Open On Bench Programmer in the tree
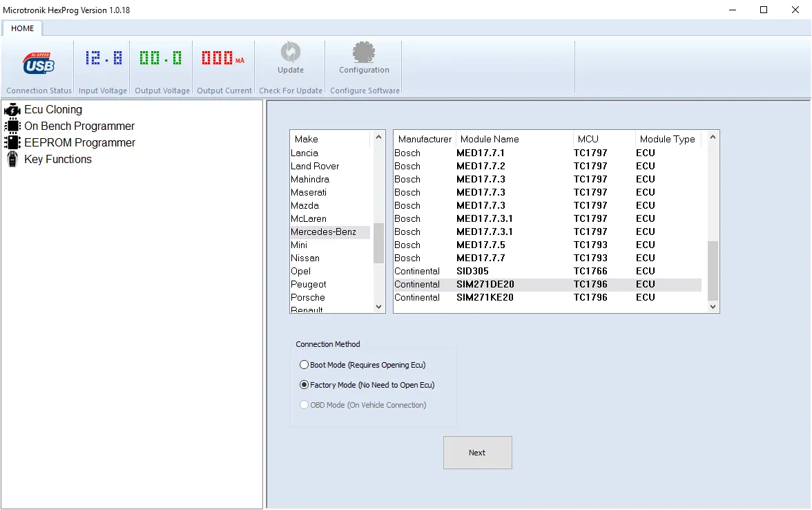This screenshot has height=510, width=812. click(79, 126)
